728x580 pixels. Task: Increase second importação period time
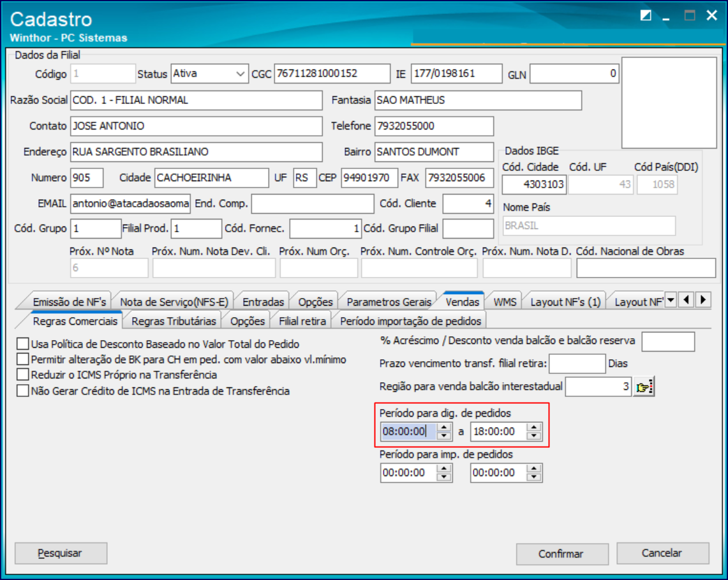(534, 469)
